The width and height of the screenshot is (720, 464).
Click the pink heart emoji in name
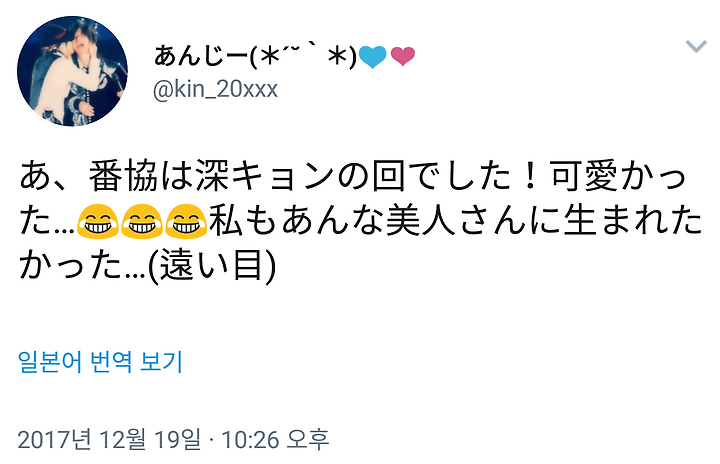403,57
